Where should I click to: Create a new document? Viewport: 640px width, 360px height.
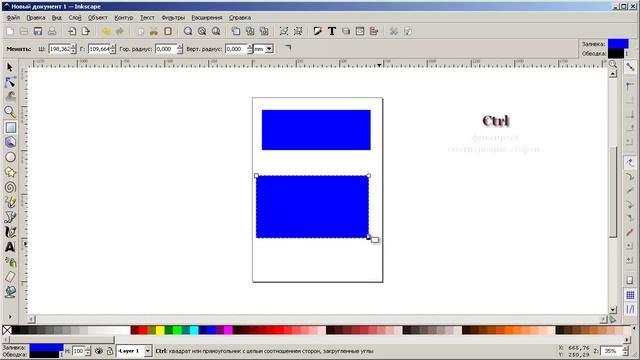tap(10, 31)
